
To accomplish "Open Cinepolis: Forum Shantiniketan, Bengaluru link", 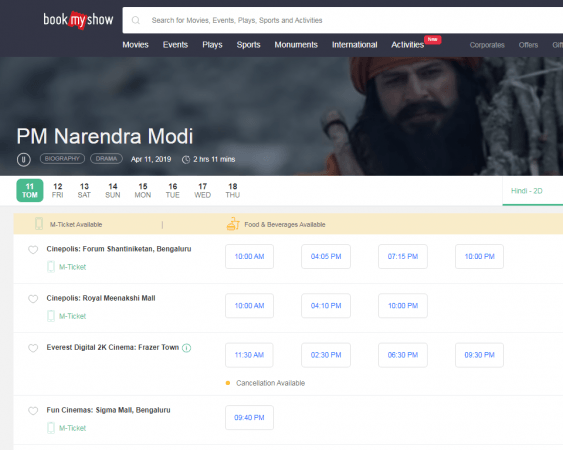I will (x=119, y=249).
